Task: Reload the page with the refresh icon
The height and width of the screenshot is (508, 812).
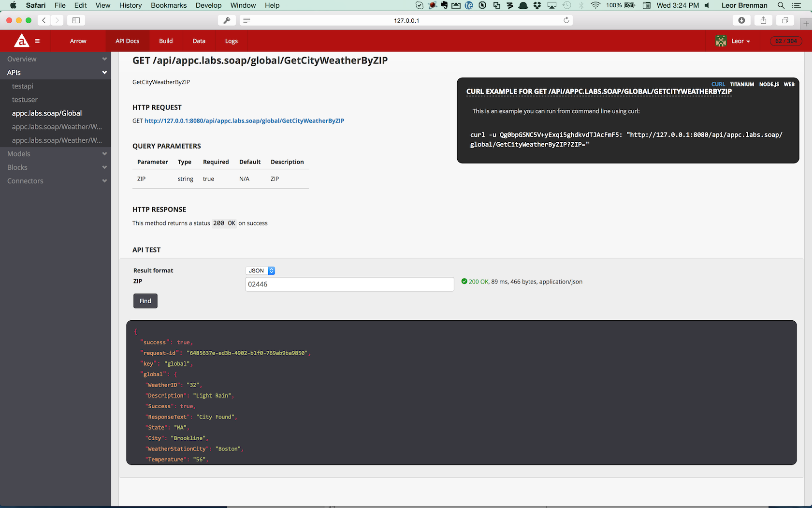Action: tap(566, 20)
